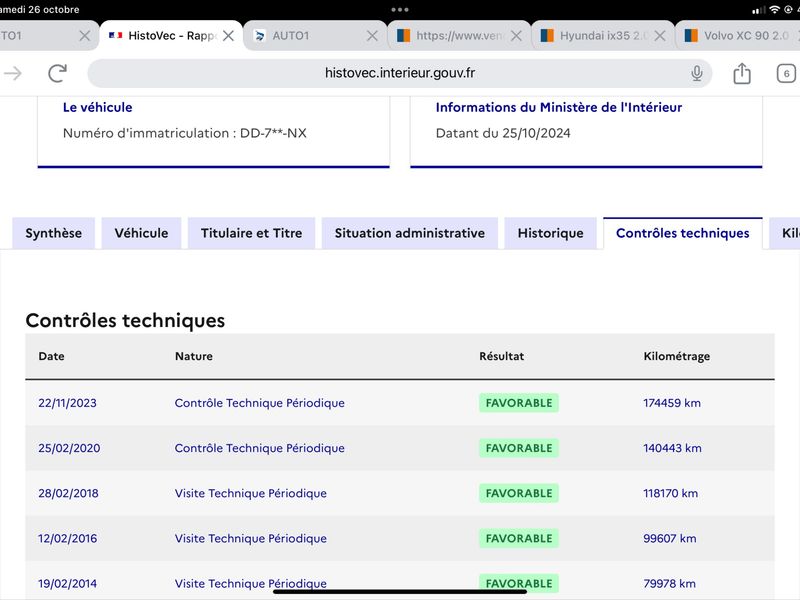
Task: Click FAVORABLE badge for 25/02/2020
Action: click(x=519, y=448)
